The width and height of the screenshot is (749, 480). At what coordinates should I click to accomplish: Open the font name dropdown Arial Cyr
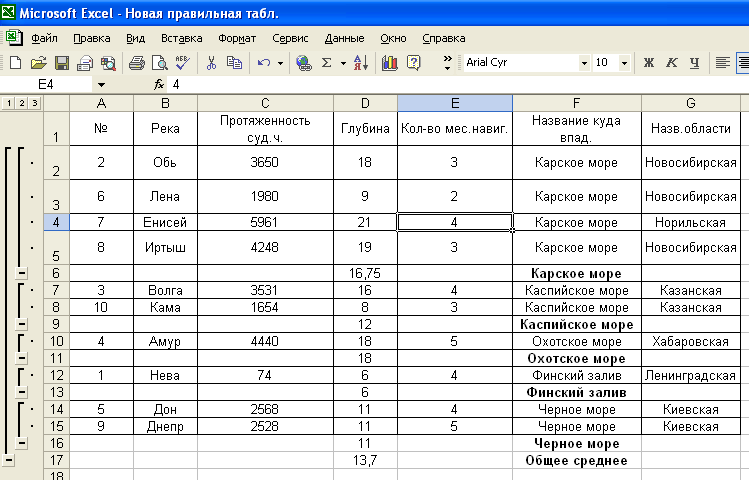point(584,63)
